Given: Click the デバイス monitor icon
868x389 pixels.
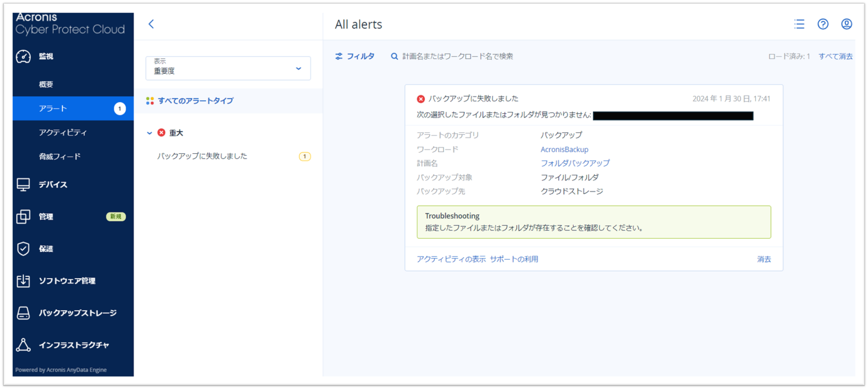Looking at the screenshot, I should pos(23,185).
